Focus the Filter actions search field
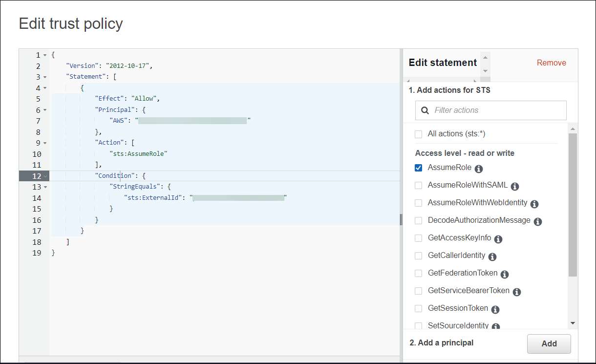This screenshot has height=364, width=596. (x=491, y=110)
